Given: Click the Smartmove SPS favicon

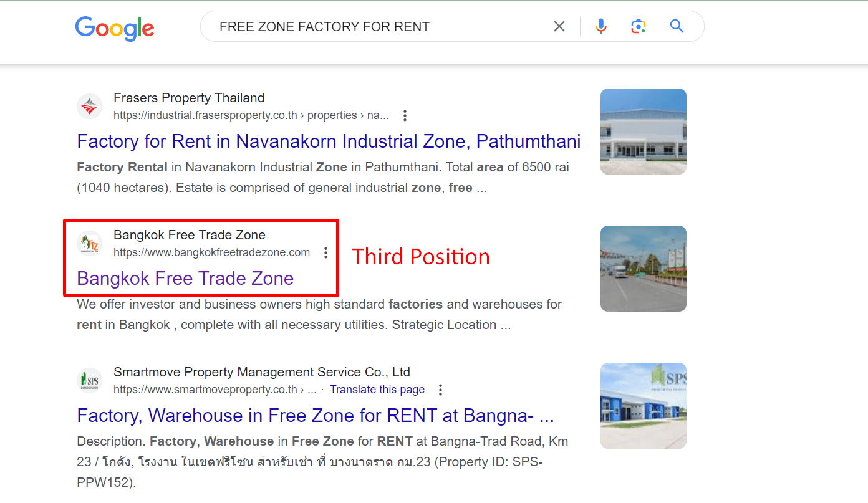Looking at the screenshot, I should pyautogui.click(x=90, y=381).
